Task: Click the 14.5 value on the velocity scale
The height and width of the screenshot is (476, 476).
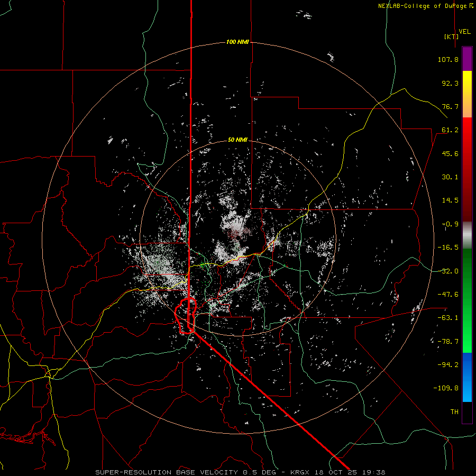Action: coord(450,200)
